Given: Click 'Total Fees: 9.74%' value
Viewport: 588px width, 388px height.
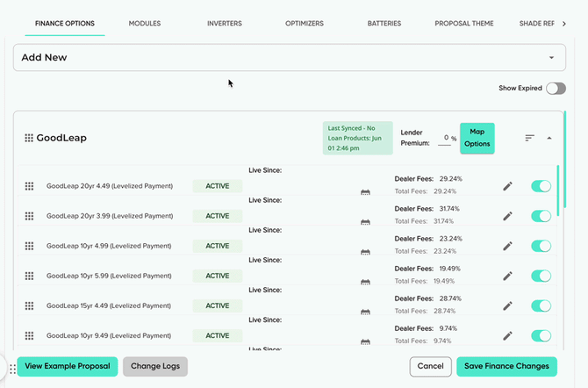Looking at the screenshot, I should [x=423, y=341].
